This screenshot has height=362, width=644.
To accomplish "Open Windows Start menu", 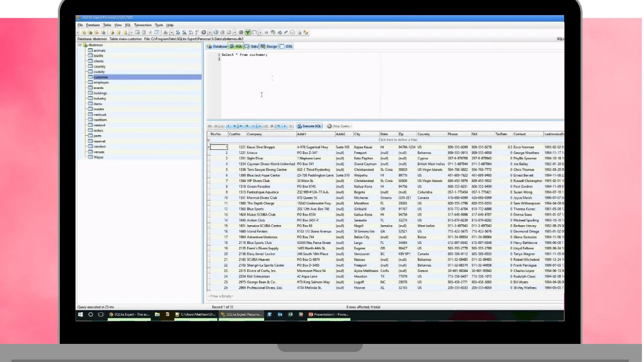I will pyautogui.click(x=80, y=315).
